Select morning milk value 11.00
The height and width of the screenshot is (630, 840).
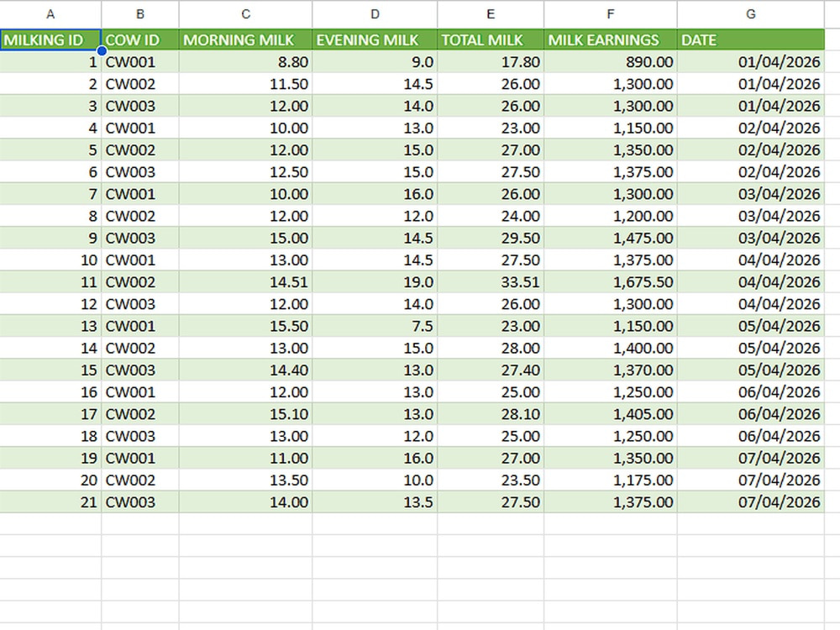click(x=245, y=458)
